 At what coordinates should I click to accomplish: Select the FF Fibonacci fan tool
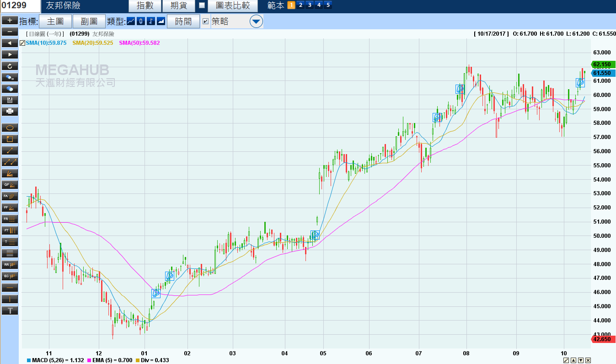tap(10, 208)
